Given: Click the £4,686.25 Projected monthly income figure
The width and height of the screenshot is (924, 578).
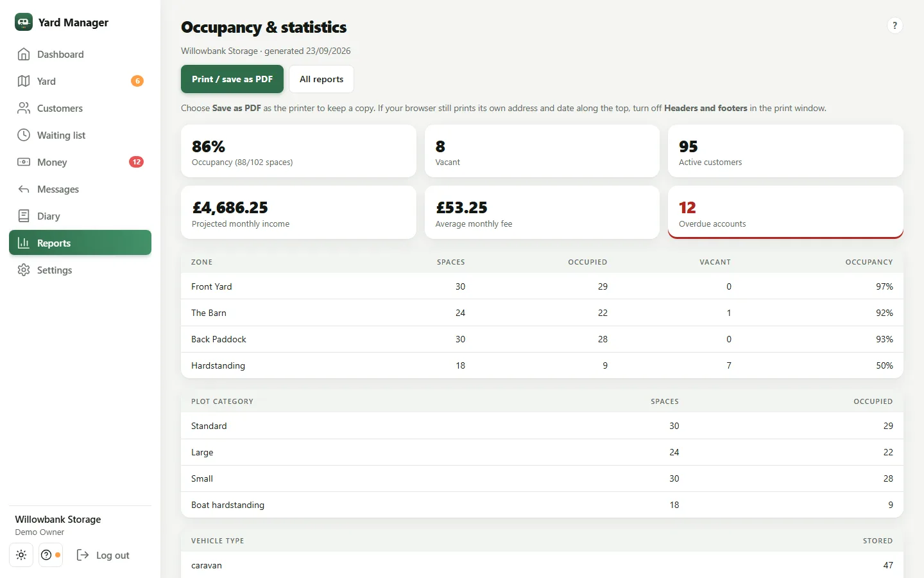Looking at the screenshot, I should 230,207.
